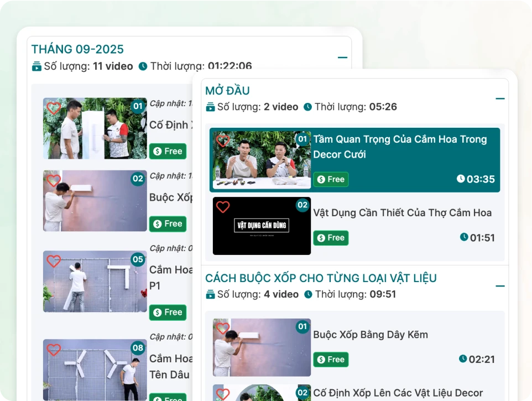Click Free badge on Tầm Quan Trọng video
This screenshot has width=532, height=401.
click(331, 179)
